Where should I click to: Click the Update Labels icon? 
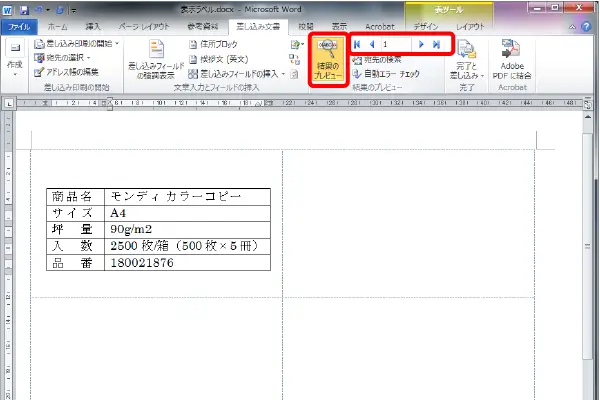(x=294, y=74)
